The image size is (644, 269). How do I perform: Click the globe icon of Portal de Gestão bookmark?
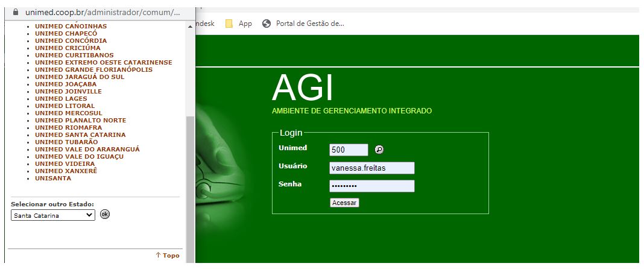(x=267, y=24)
